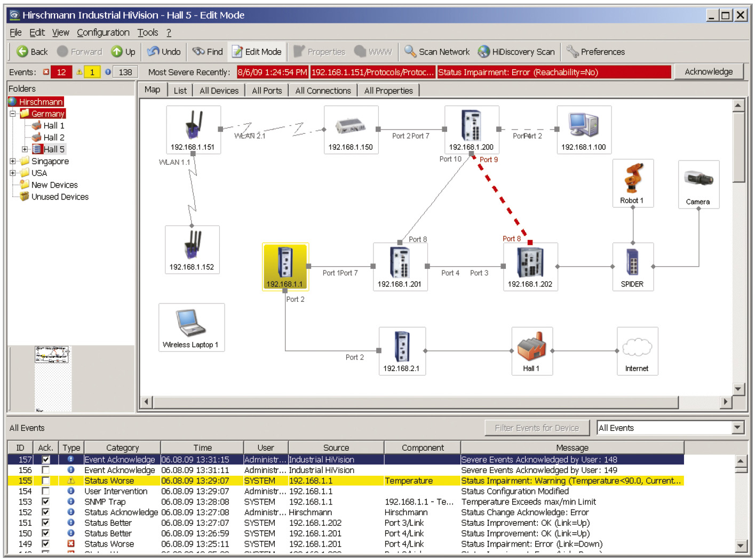This screenshot has width=755, height=560.
Task: Sort events by the Message column header
Action: tap(572, 447)
